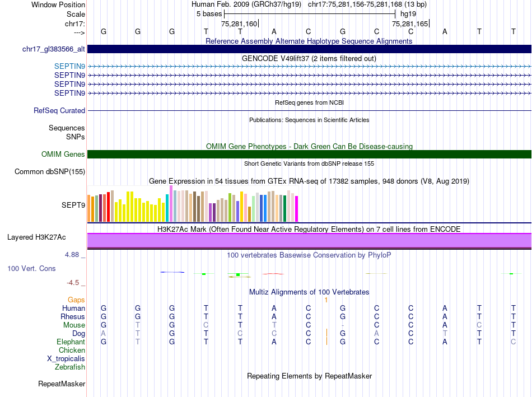The image size is (532, 397).
Task: Select the Rhesus species alignment label
Action: click(x=73, y=317)
